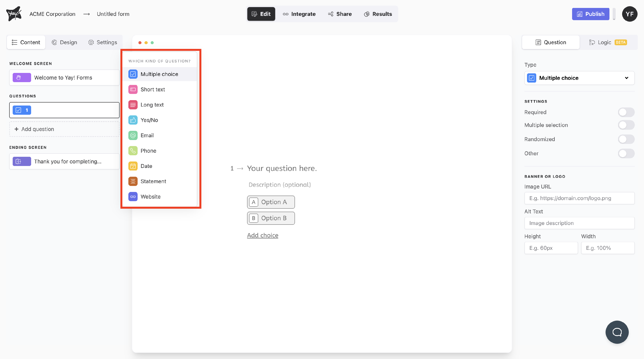The width and height of the screenshot is (644, 359).
Task: Click the YF user avatar
Action: click(629, 14)
